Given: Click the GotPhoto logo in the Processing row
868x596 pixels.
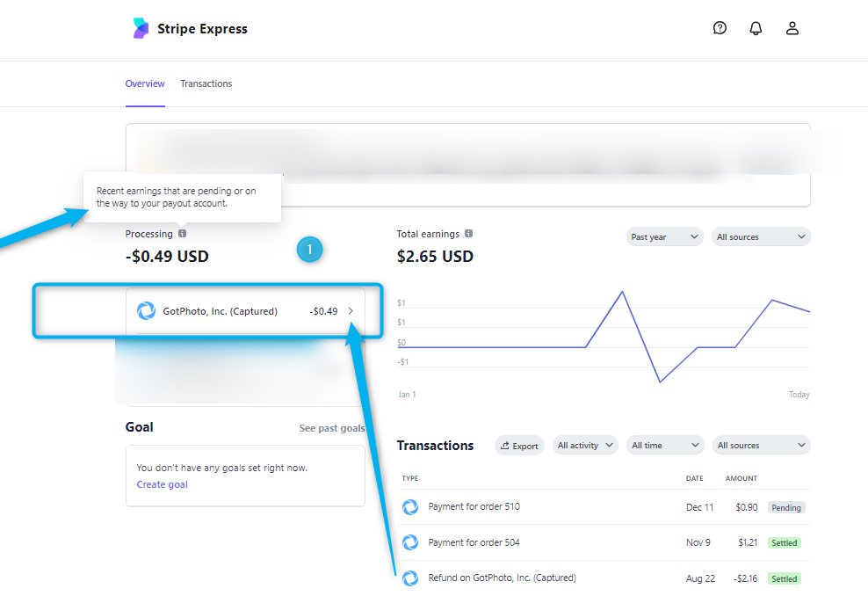Looking at the screenshot, I should (146, 310).
